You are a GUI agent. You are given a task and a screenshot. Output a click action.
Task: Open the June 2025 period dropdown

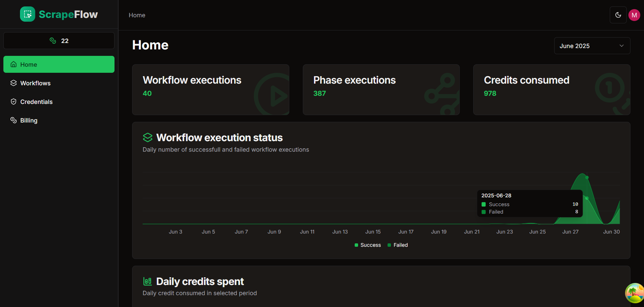(591, 46)
